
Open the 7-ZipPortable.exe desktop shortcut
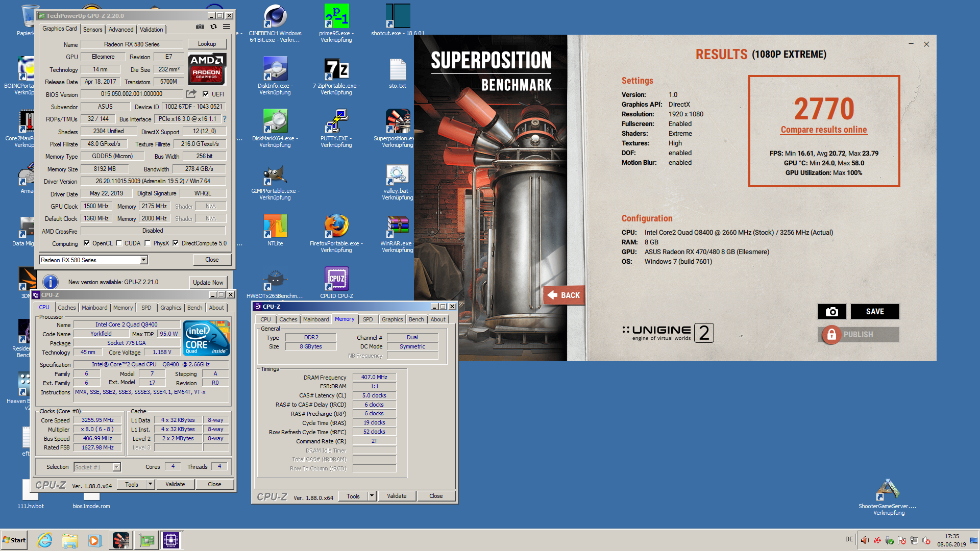click(336, 76)
